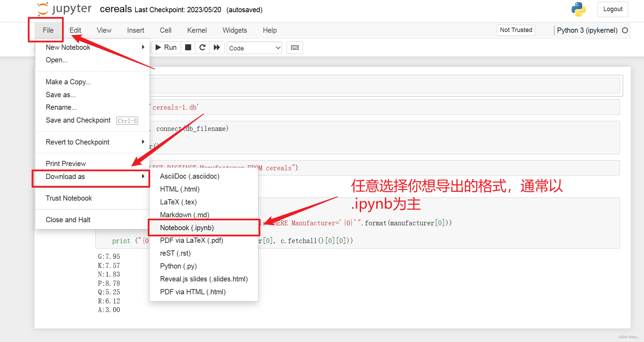Select Close and Halt menu item
The height and width of the screenshot is (342, 644).
point(92,220)
